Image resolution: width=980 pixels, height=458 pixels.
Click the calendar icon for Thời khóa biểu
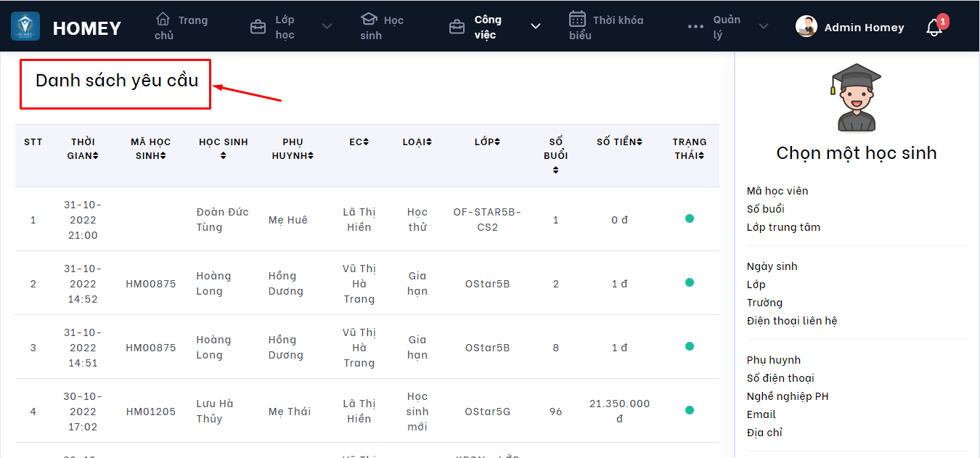(578, 19)
